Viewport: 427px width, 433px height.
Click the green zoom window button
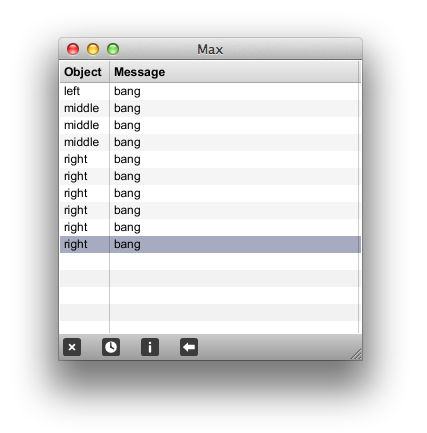[113, 49]
